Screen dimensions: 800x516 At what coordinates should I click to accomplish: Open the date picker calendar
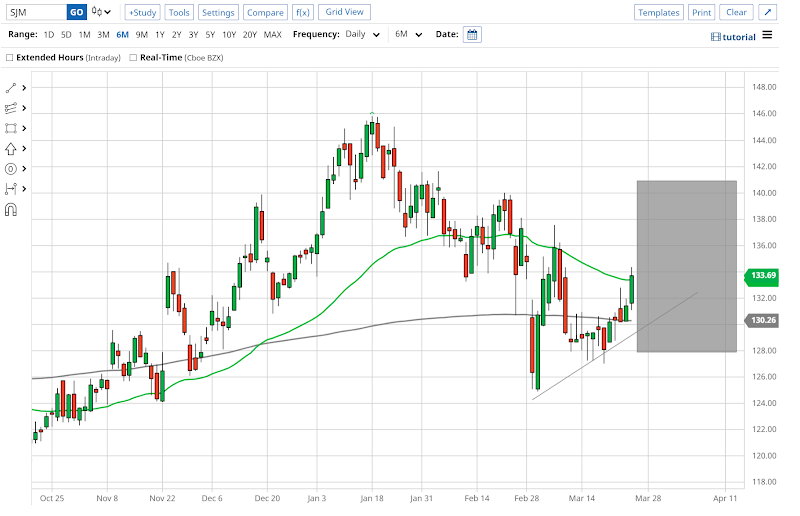(472, 34)
